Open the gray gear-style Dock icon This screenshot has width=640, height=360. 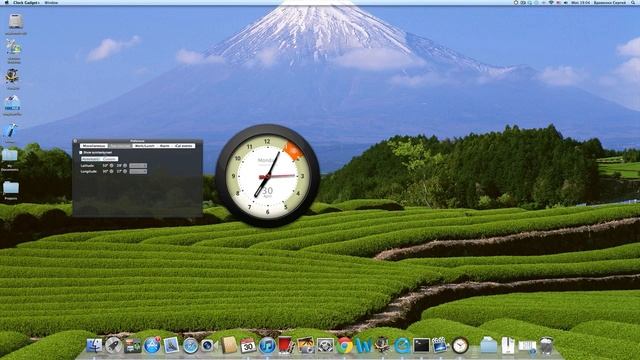tap(325, 346)
